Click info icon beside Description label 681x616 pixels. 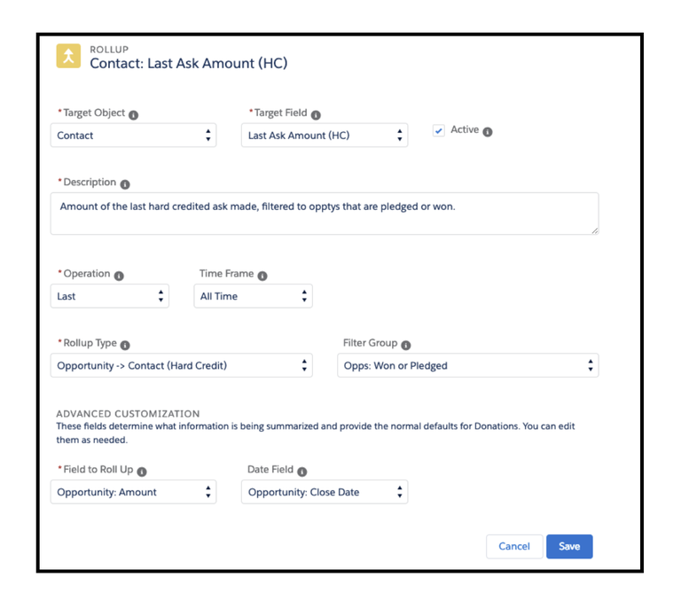tap(125, 184)
